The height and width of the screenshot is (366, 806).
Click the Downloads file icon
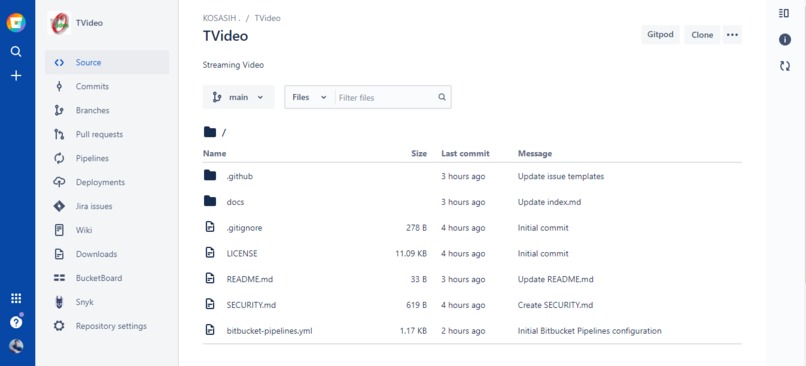(x=59, y=254)
